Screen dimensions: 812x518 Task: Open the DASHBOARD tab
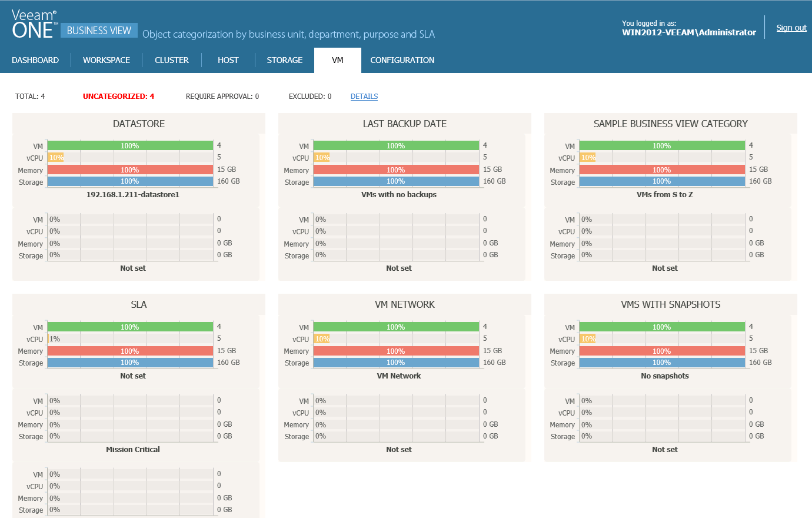point(35,60)
